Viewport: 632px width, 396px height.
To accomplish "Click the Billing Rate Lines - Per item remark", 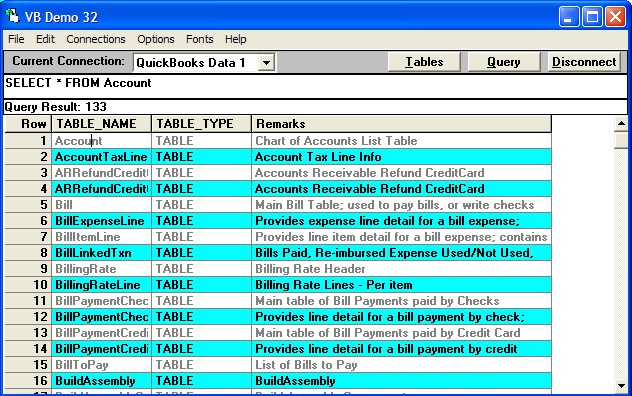I will [x=401, y=285].
